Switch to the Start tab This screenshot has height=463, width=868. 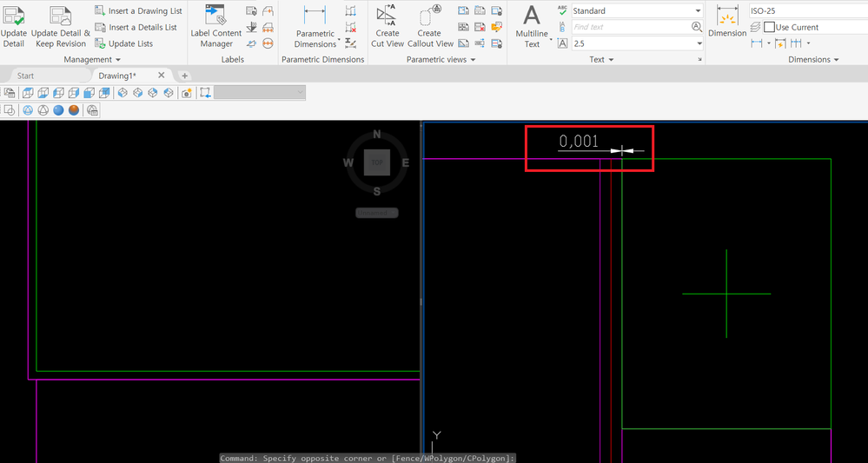click(x=25, y=76)
